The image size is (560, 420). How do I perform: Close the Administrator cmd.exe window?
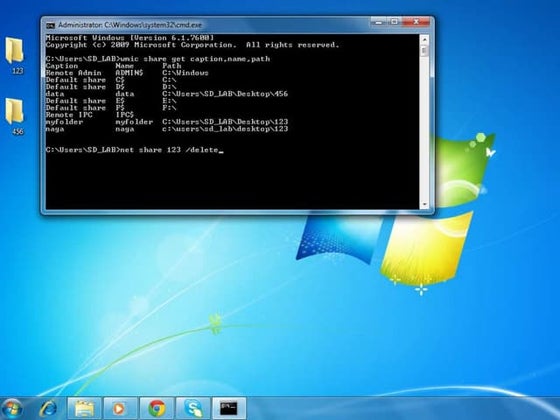[x=416, y=22]
